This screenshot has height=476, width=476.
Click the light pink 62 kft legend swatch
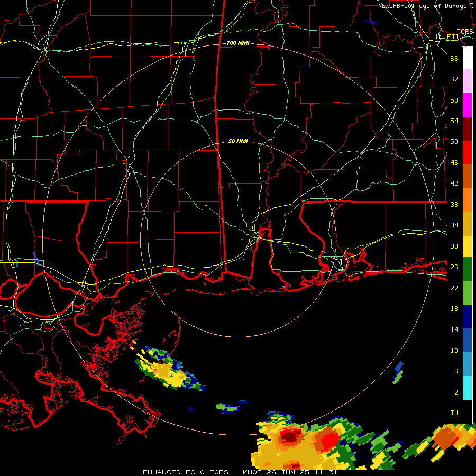tap(467, 81)
